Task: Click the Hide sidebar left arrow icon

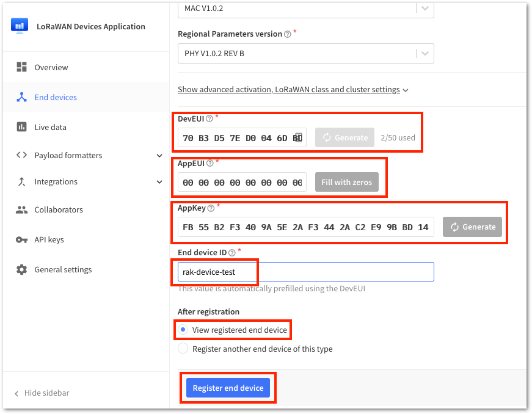Action: (x=16, y=393)
